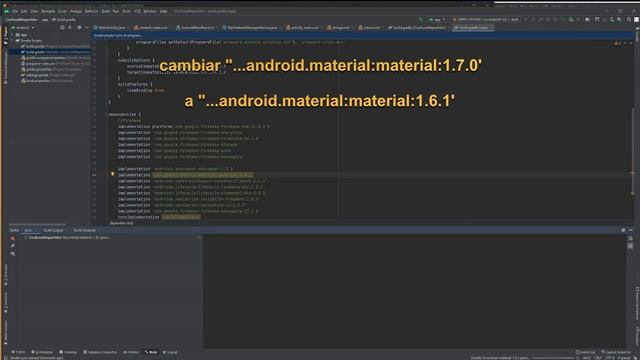Click the editor warnings count indicator
Viewport: 640px width, 360px height.
coord(618,43)
